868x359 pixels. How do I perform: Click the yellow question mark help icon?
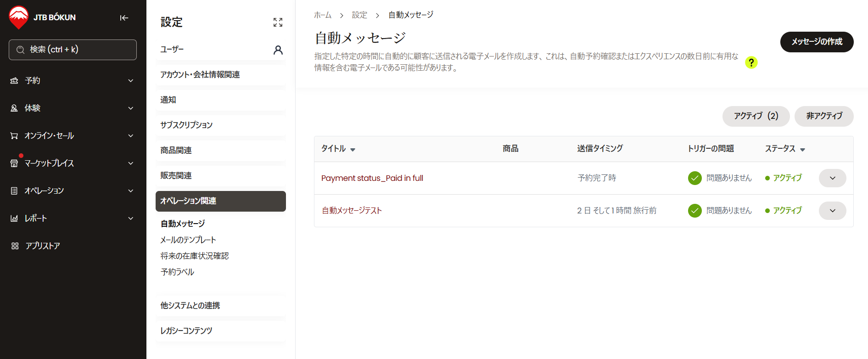(751, 62)
